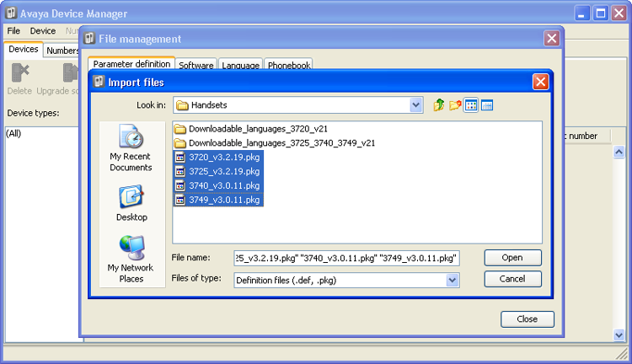Viewport: 632px width, 364px height.
Task: Click the Delete device icon in Device Manager
Action: pyautogui.click(x=19, y=73)
